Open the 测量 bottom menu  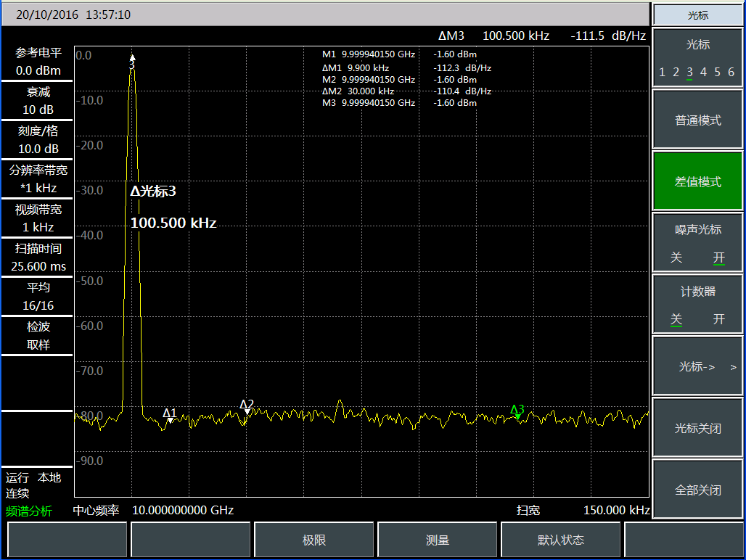click(438, 540)
